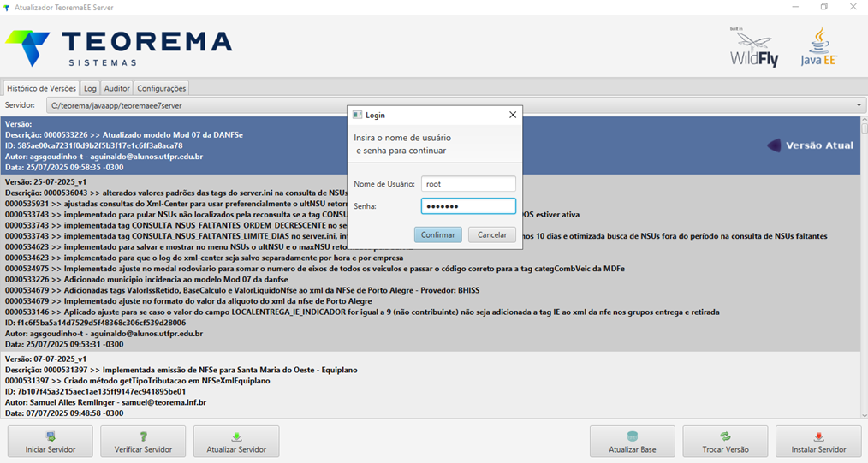Screen dimensions: 868x463
Task: Select the description line 0000533226 Atualizado modelo Mod 07
Action: 124,135
